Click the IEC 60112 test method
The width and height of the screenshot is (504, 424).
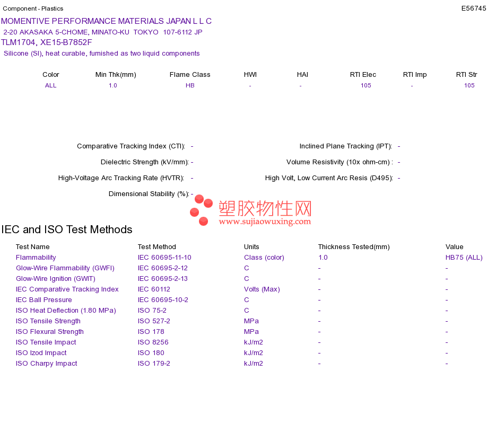[154, 289]
